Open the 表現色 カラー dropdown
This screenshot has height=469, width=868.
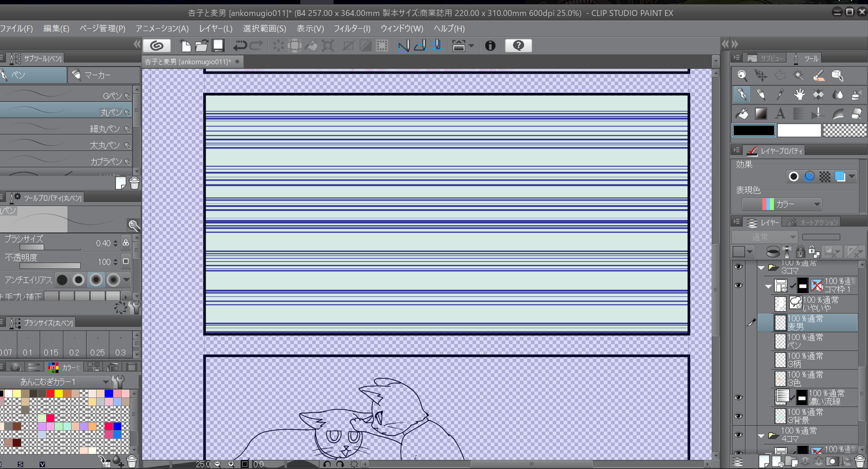click(782, 204)
